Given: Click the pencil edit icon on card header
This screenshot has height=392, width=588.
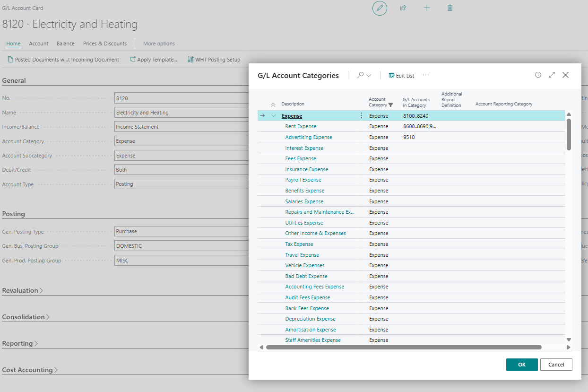Looking at the screenshot, I should click(380, 8).
